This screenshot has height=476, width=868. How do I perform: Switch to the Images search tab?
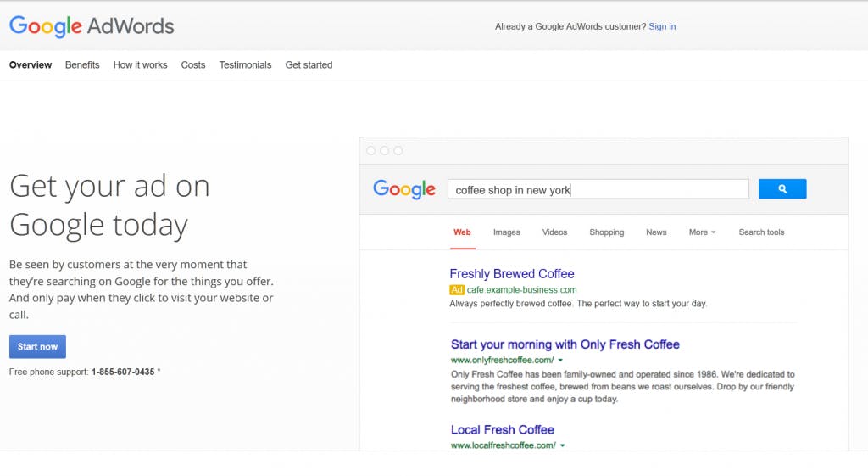507,232
